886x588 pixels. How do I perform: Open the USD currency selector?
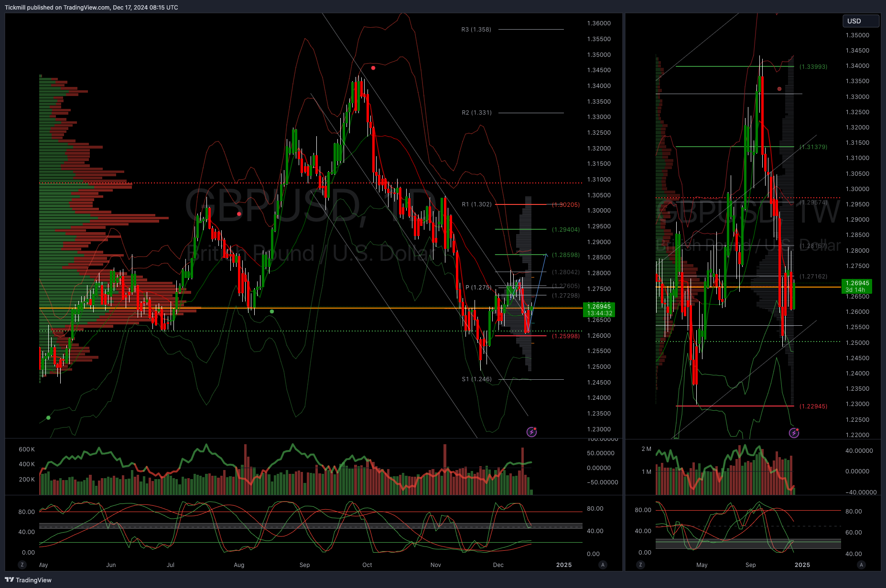(x=860, y=21)
